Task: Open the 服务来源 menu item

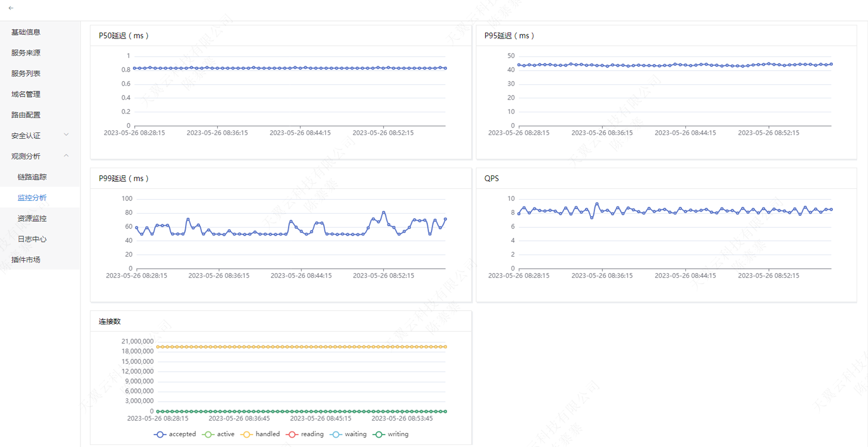Action: coord(26,53)
